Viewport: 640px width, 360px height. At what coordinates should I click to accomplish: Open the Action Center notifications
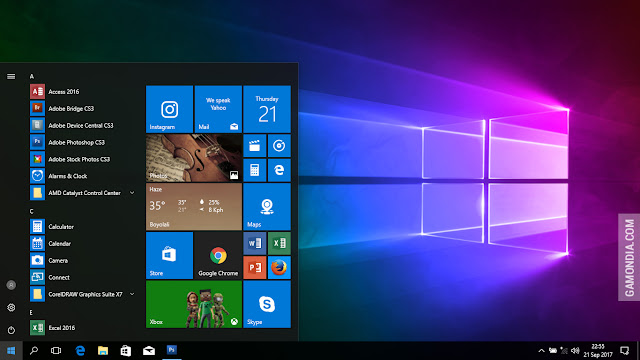point(624,351)
